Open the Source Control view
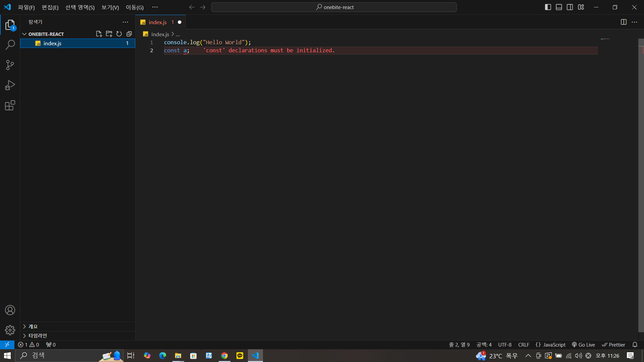 [x=10, y=65]
